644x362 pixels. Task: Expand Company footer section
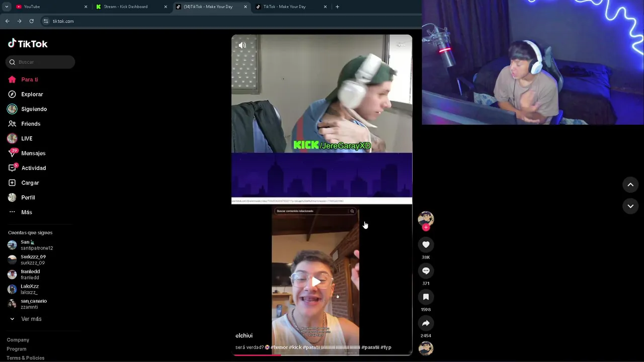pyautogui.click(x=18, y=340)
